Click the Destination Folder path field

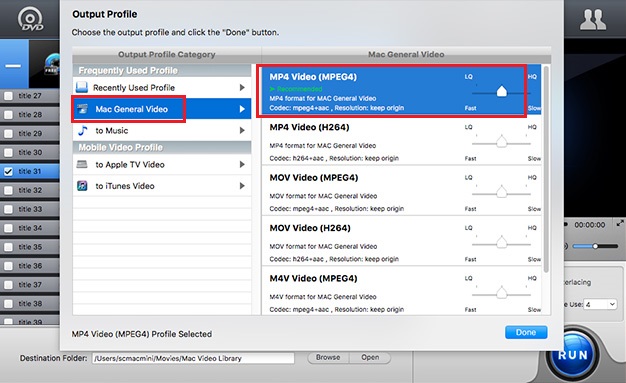193,358
